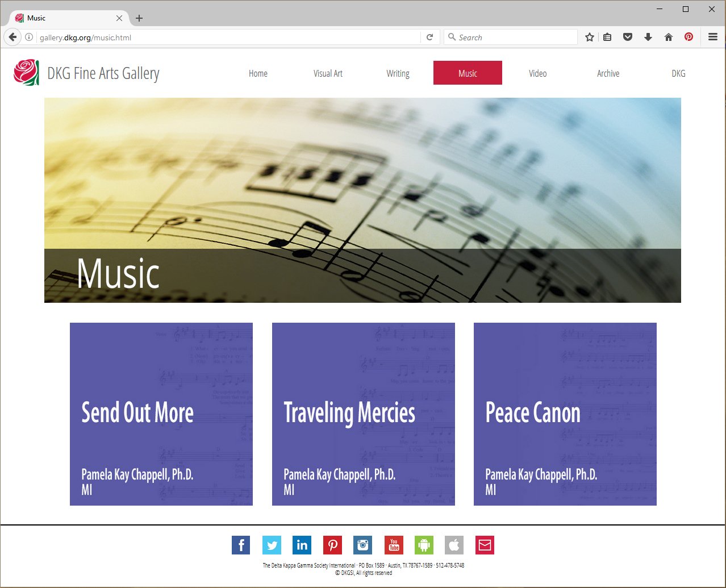The image size is (726, 588).
Task: Show bookmarks list icon in the toolbar
Action: point(607,37)
